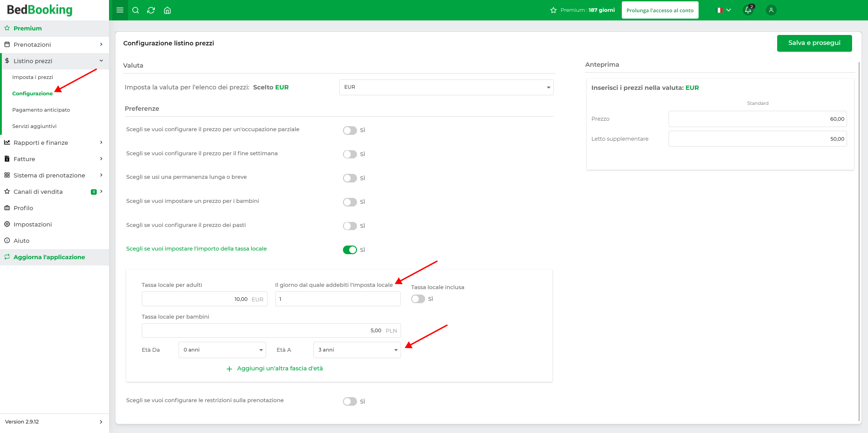
Task: Click Prolunga l'accesso al conto button
Action: point(660,10)
